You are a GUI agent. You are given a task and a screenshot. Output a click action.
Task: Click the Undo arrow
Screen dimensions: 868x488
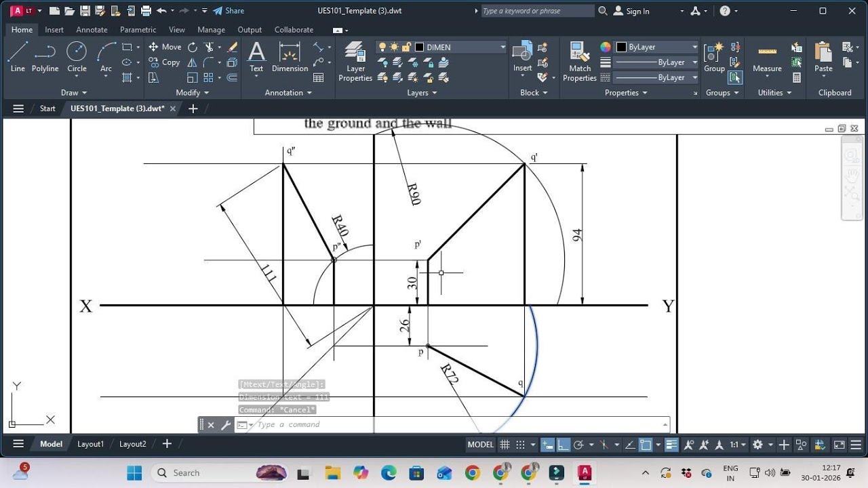pos(161,11)
